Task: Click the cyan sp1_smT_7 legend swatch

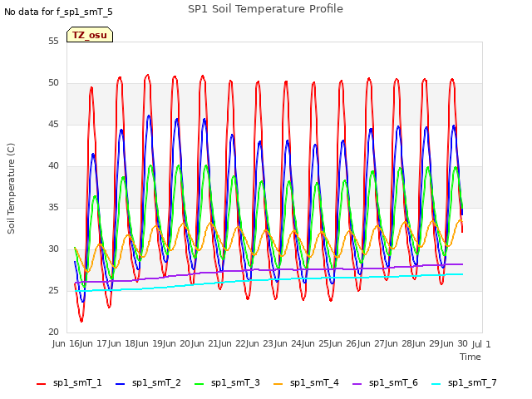Action: [436, 384]
